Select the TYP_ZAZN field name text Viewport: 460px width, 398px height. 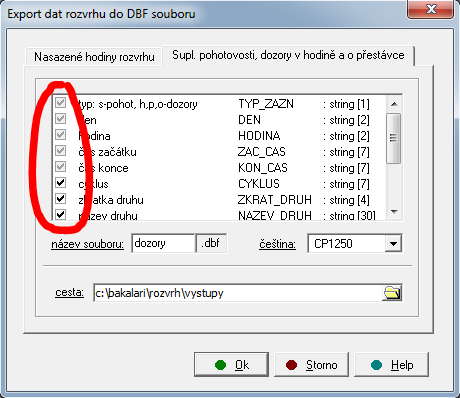(x=266, y=104)
